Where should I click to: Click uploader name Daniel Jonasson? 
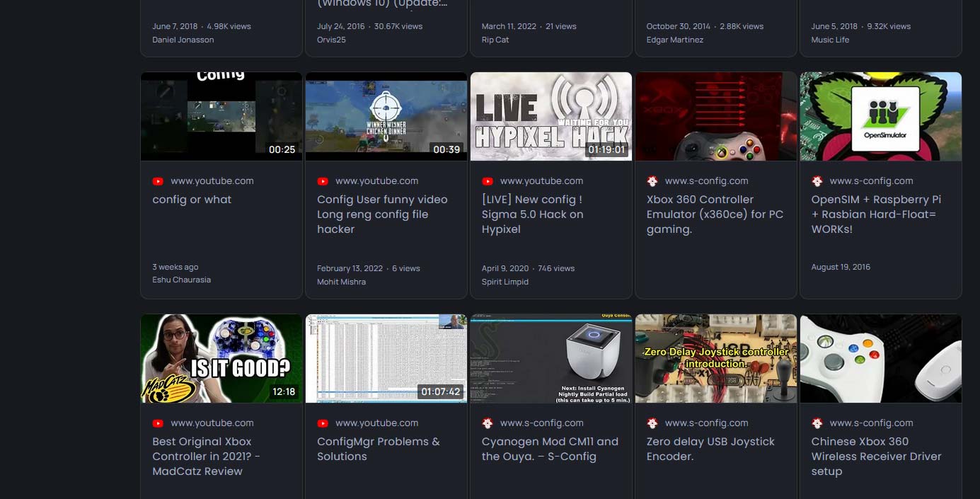[x=183, y=40]
